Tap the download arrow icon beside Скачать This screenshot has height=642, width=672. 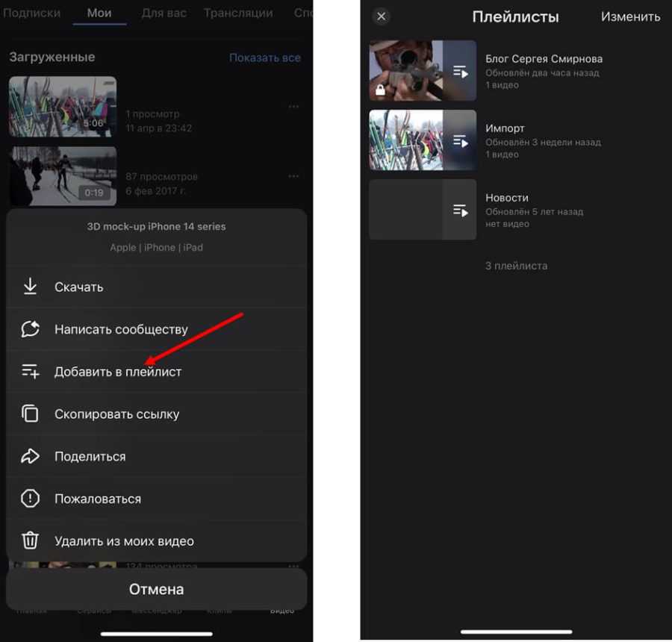click(x=30, y=287)
